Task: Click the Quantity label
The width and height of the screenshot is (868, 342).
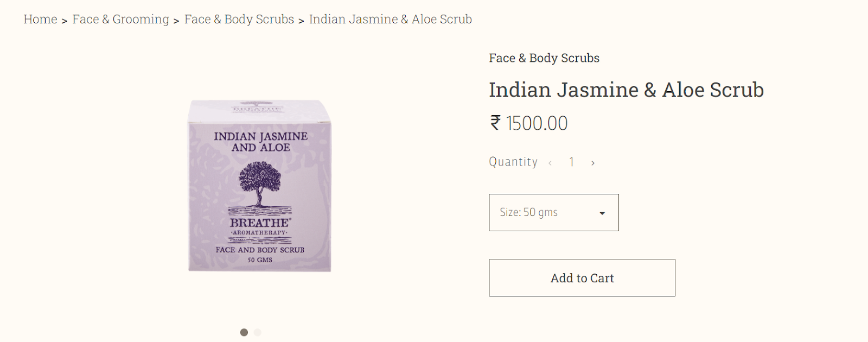Action: [513, 162]
